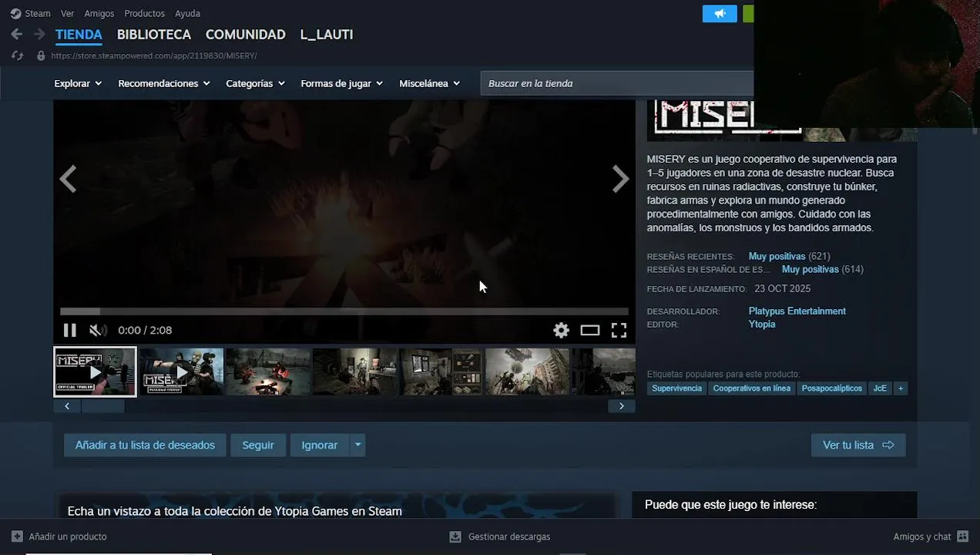Screen dimensions: 980x555
Task: Click the padlock icon beside the URL
Action: [x=41, y=55]
